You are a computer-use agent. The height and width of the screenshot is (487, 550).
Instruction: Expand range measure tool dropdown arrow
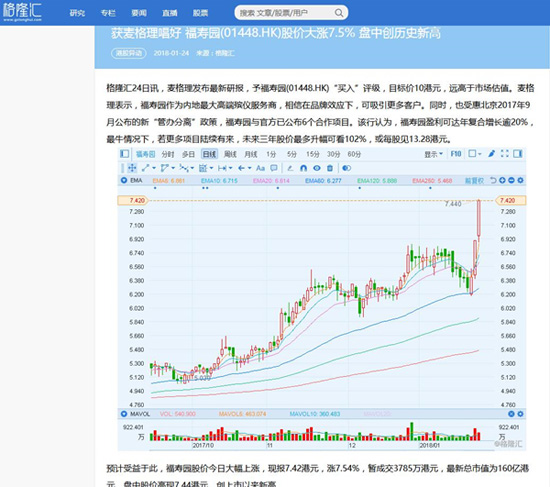click(x=230, y=168)
